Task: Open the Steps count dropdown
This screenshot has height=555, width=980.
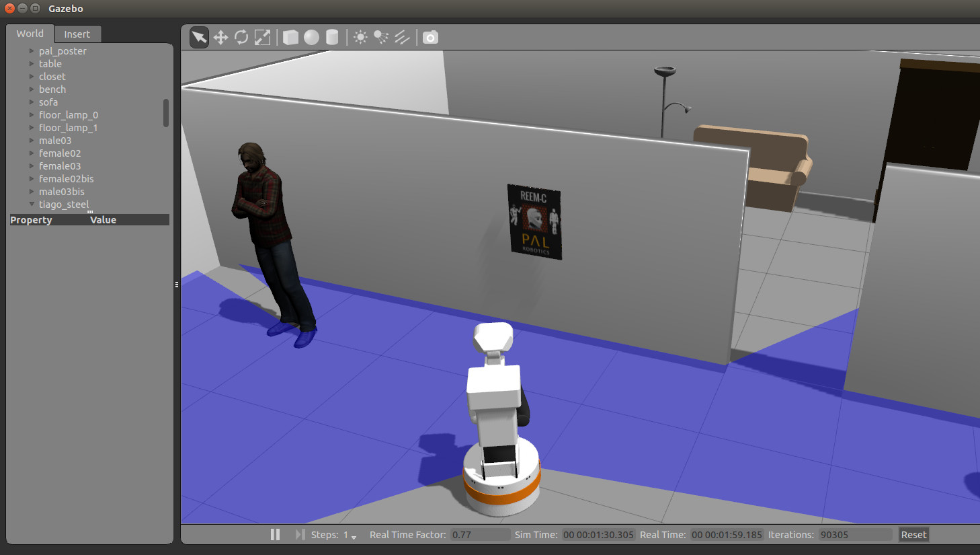Action: pyautogui.click(x=354, y=536)
